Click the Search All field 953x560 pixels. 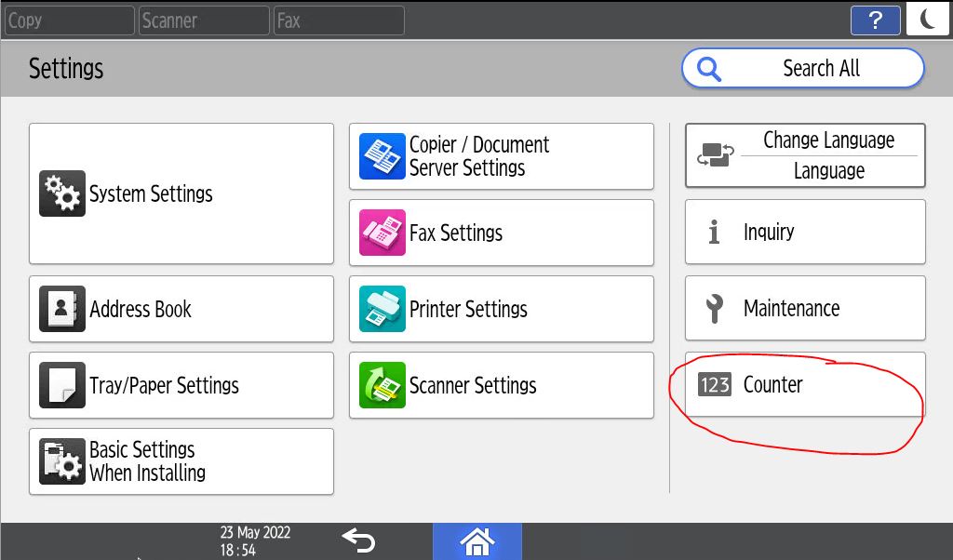(x=803, y=69)
